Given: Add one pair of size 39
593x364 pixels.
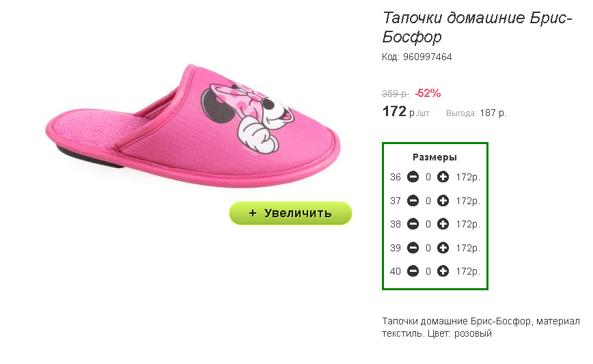Looking at the screenshot, I should 443,248.
